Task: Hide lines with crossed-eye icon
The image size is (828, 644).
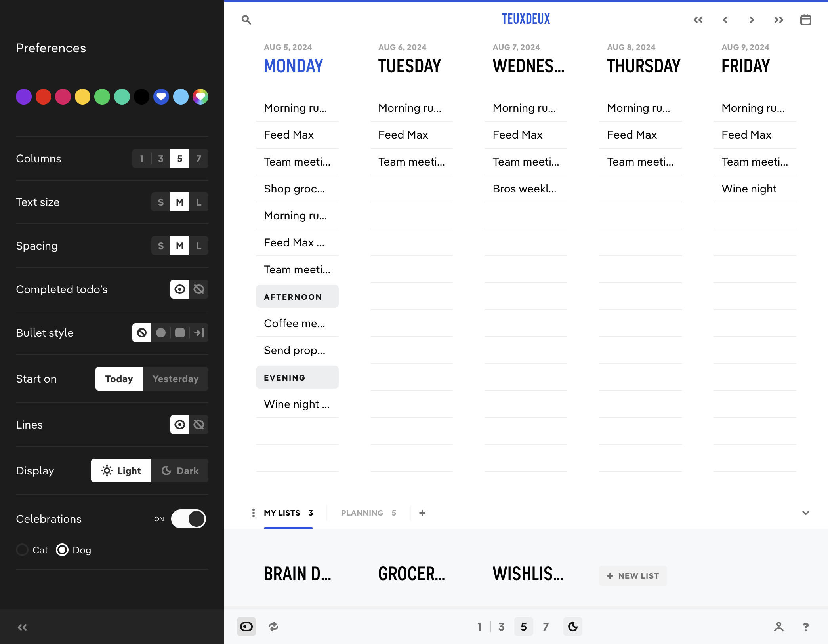Action: 199,425
